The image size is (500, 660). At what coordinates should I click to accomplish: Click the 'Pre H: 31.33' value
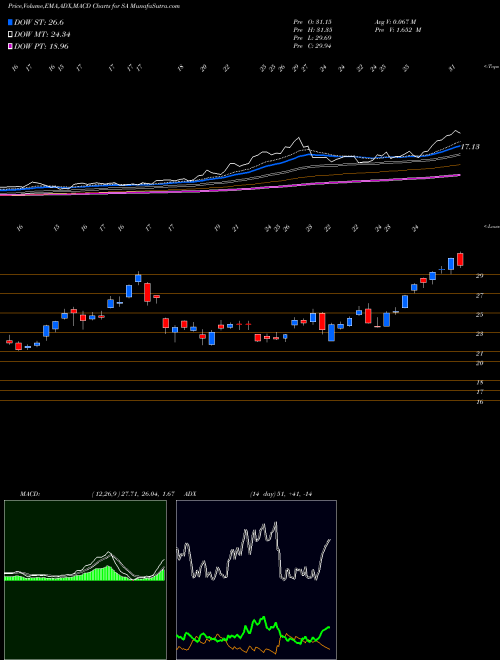(312, 30)
